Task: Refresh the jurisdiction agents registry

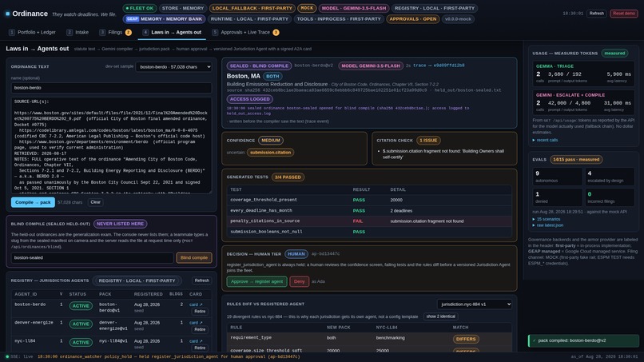Action: [201, 280]
